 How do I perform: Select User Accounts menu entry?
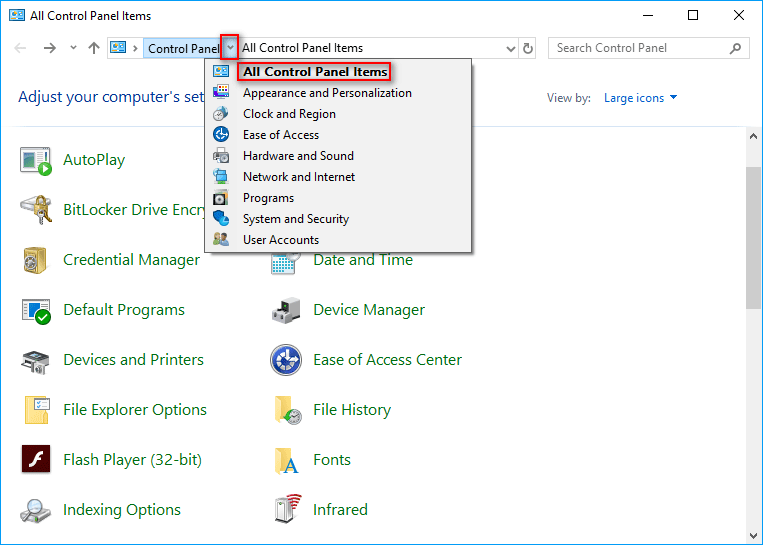[281, 240]
